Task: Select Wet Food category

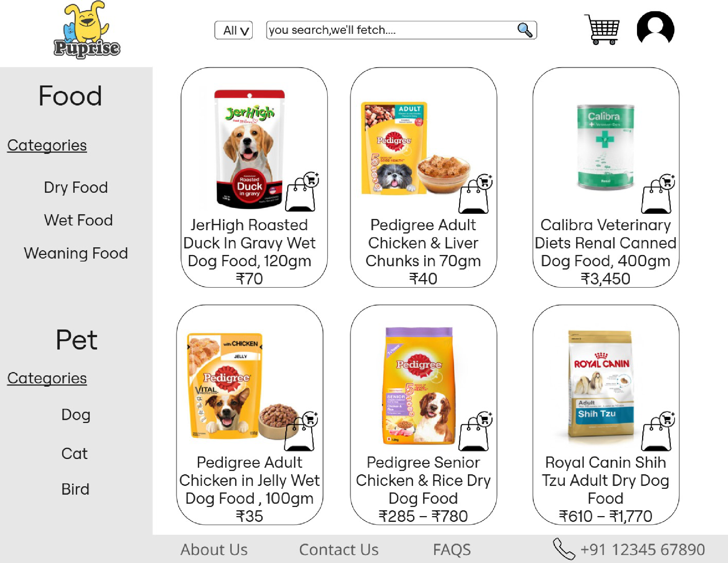Action: click(x=78, y=220)
